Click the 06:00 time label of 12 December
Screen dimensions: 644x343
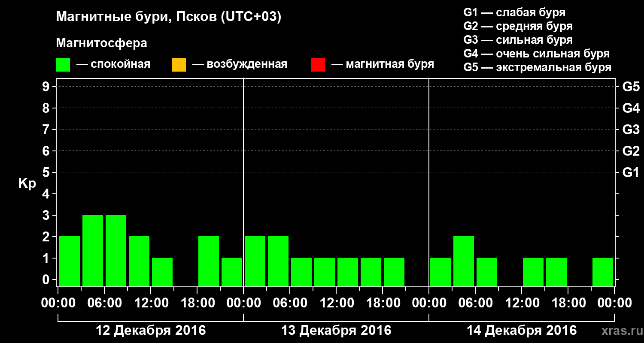[x=104, y=303]
